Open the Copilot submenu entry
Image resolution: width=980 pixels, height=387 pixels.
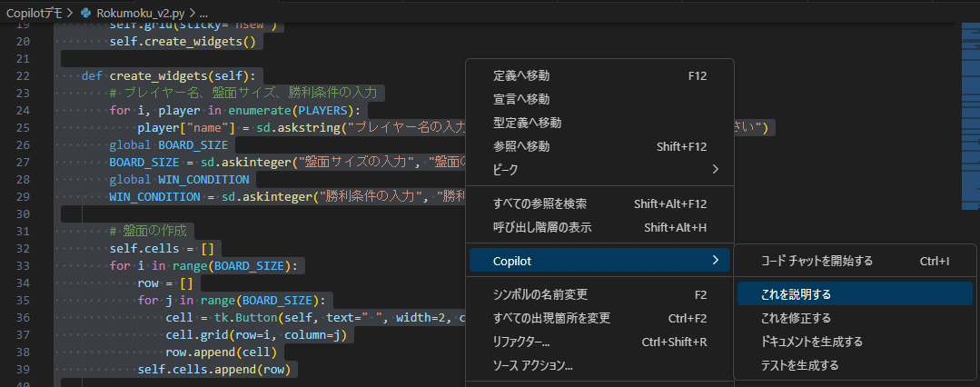click(x=600, y=261)
